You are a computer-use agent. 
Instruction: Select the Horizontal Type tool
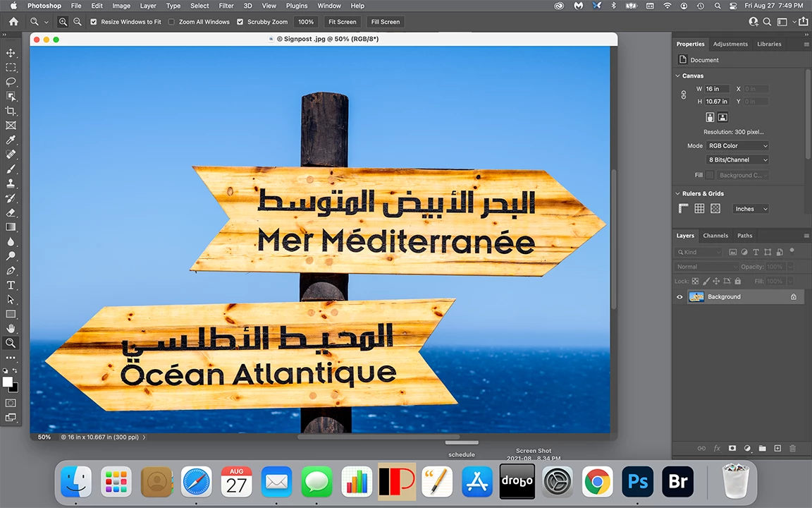[11, 285]
